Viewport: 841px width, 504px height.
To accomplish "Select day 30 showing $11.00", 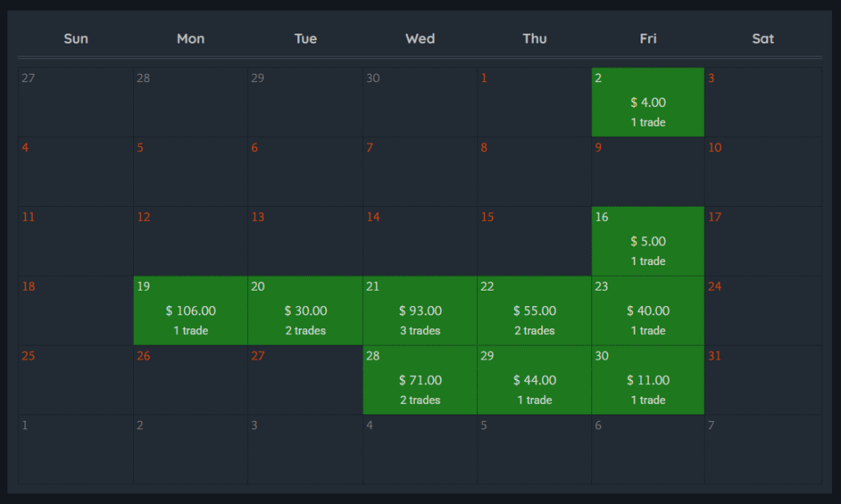I will [x=648, y=380].
